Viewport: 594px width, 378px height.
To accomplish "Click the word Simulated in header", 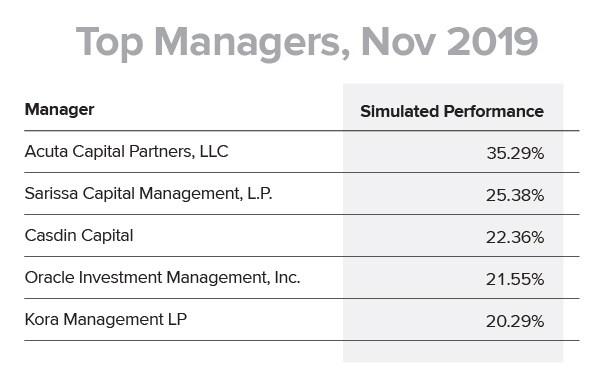I will 400,111.
